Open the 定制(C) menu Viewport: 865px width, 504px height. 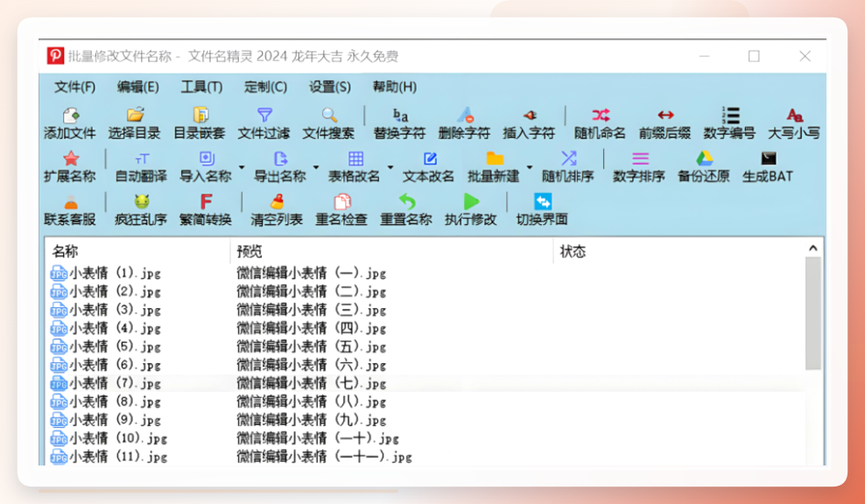(266, 87)
